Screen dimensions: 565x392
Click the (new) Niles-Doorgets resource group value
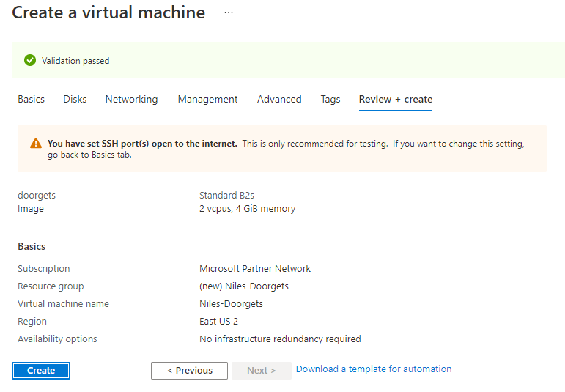244,286
